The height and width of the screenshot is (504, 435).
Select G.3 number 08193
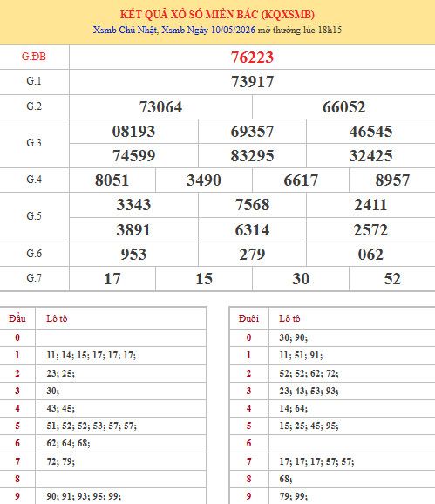click(133, 131)
